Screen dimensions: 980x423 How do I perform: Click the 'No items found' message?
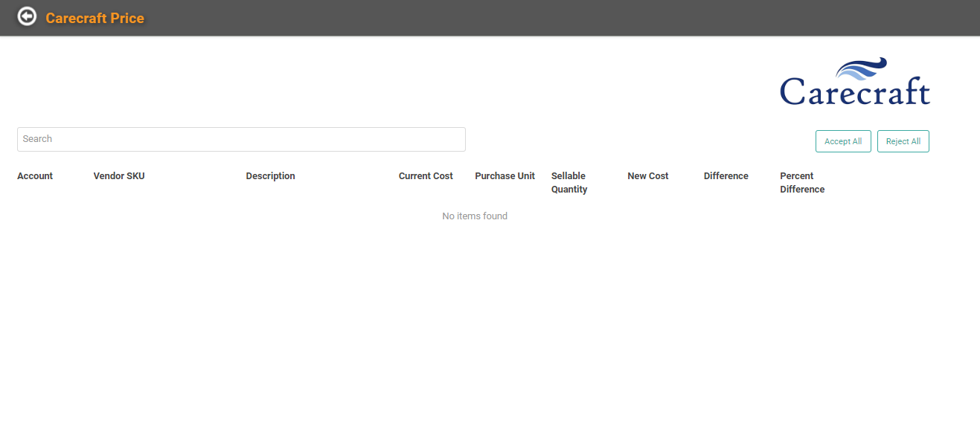(x=475, y=216)
